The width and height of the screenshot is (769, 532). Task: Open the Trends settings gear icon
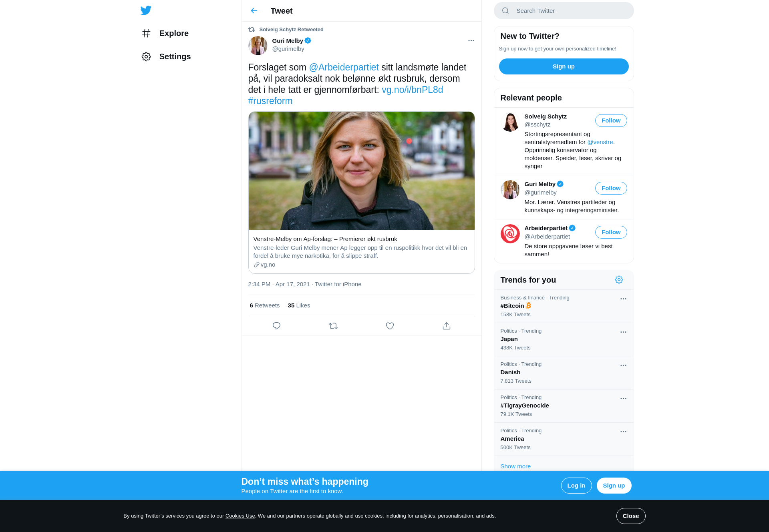coord(619,280)
